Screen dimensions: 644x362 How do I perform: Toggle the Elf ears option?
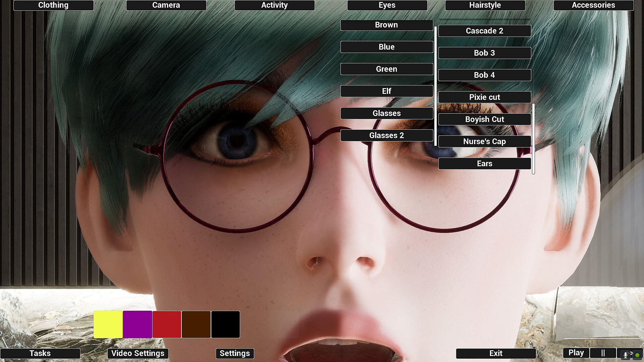386,91
